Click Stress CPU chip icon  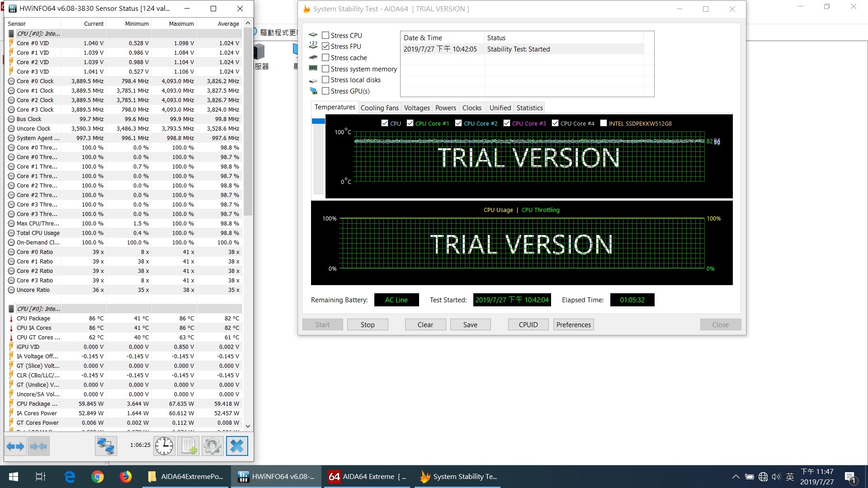click(x=313, y=35)
